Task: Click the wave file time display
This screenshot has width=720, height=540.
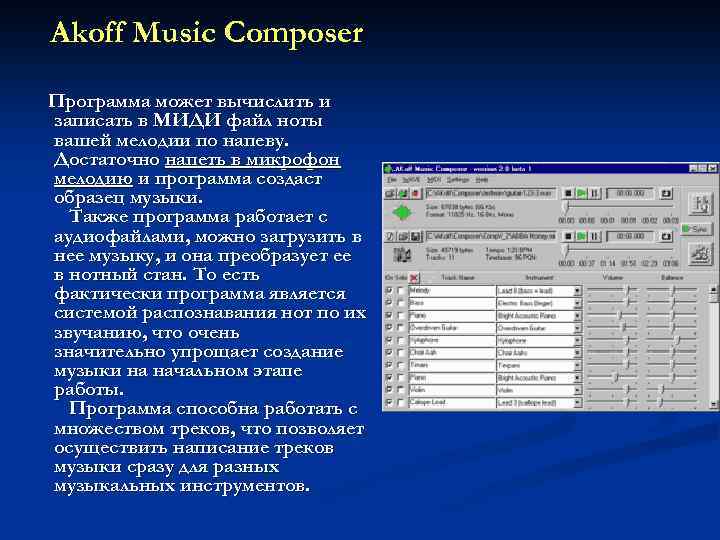Action: coord(630,193)
